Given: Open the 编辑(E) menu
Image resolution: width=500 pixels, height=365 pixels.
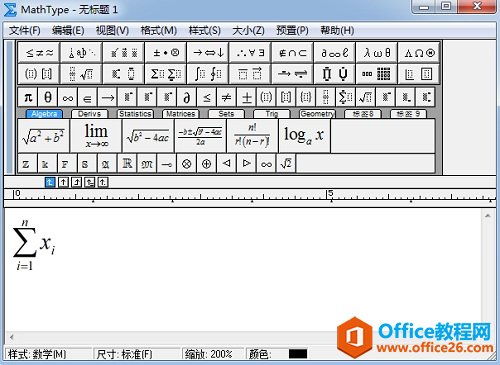Looking at the screenshot, I should click(x=68, y=31).
